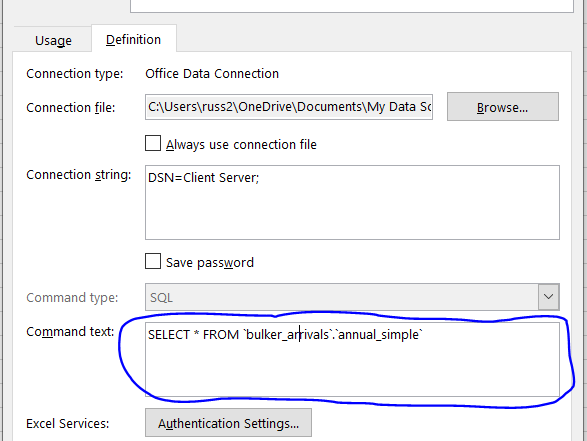Viewport: 587px width, 441px height.
Task: Click the Command type: label
Action: pos(72,298)
